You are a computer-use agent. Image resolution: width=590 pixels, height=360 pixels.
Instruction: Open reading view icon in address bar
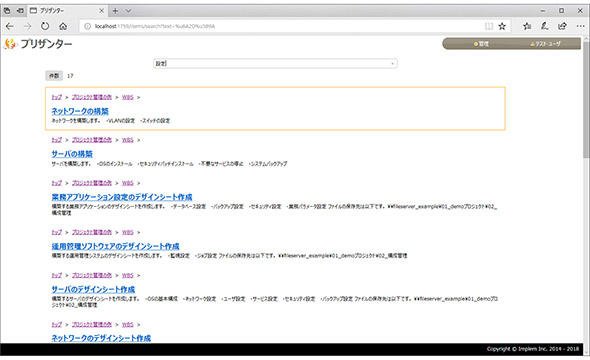[x=489, y=26]
